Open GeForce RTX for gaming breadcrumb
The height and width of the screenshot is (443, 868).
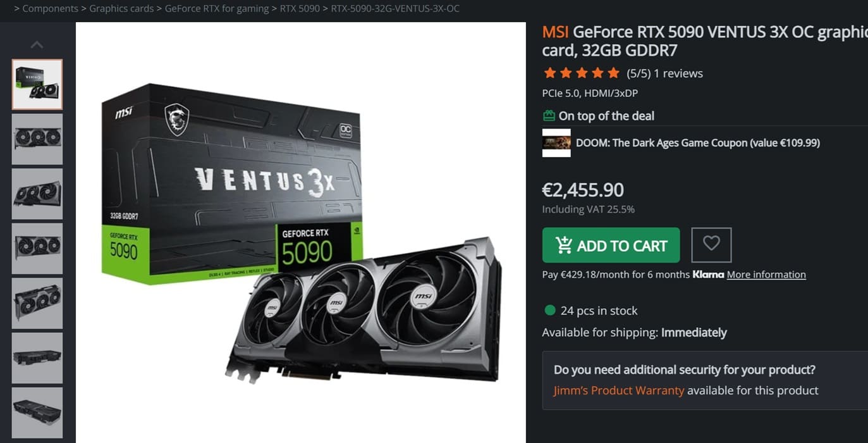coord(217,9)
